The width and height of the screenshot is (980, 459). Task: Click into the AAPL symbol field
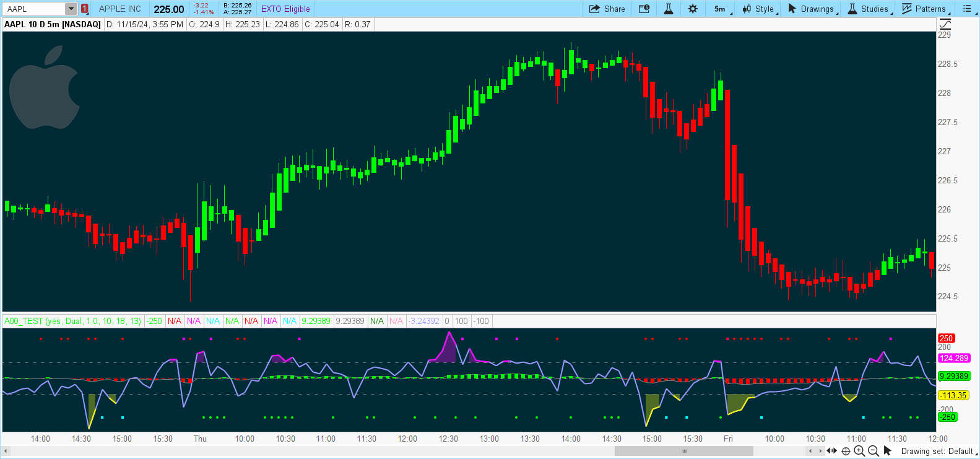click(x=35, y=9)
